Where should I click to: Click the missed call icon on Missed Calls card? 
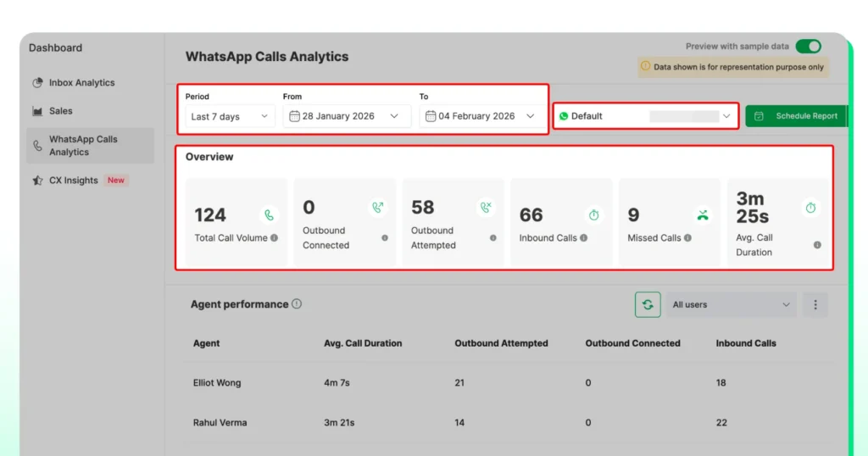pyautogui.click(x=703, y=214)
